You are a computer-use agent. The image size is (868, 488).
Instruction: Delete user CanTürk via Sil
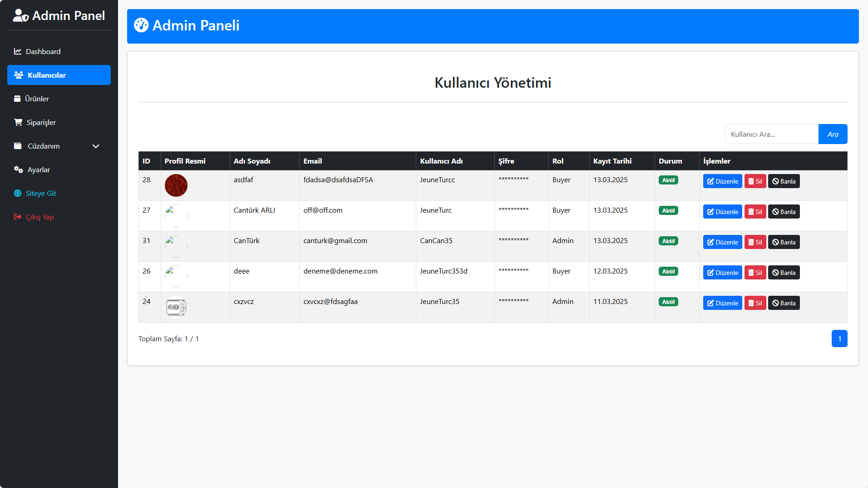point(755,242)
